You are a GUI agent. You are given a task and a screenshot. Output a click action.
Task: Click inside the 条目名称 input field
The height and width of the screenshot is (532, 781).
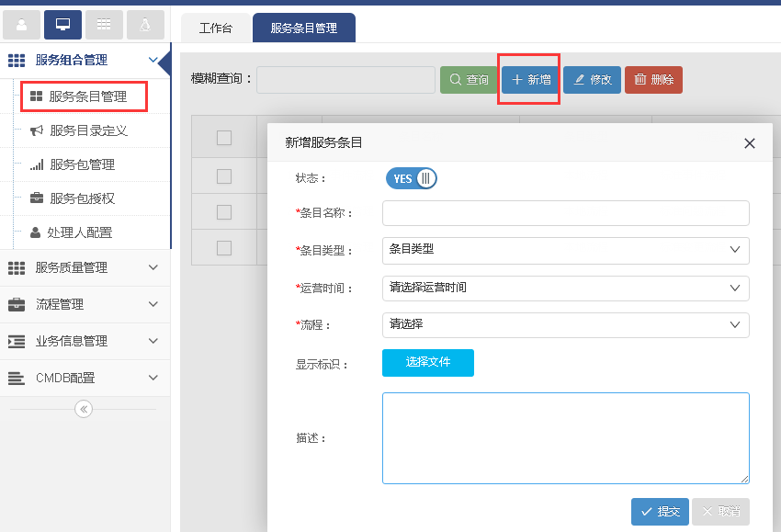(x=565, y=212)
